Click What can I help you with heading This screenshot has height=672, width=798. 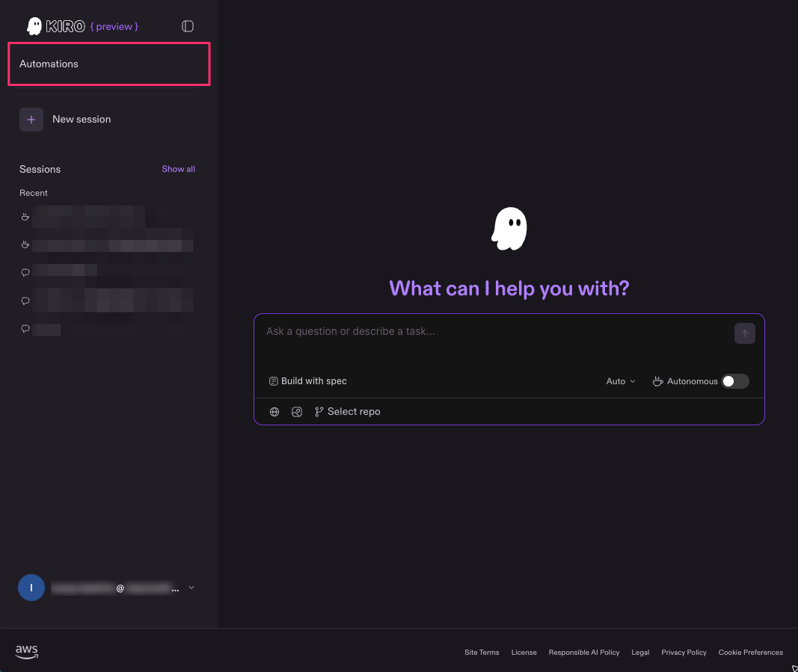pos(509,289)
